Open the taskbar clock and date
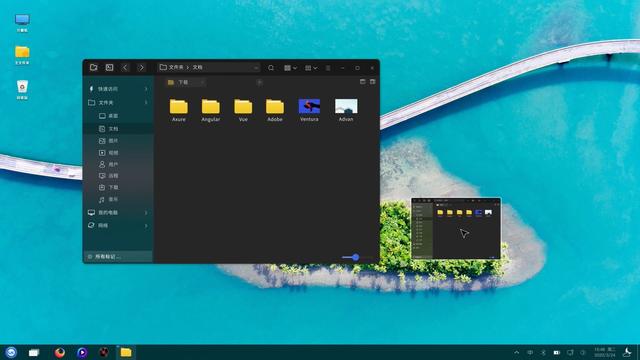The height and width of the screenshot is (360, 640). [605, 352]
